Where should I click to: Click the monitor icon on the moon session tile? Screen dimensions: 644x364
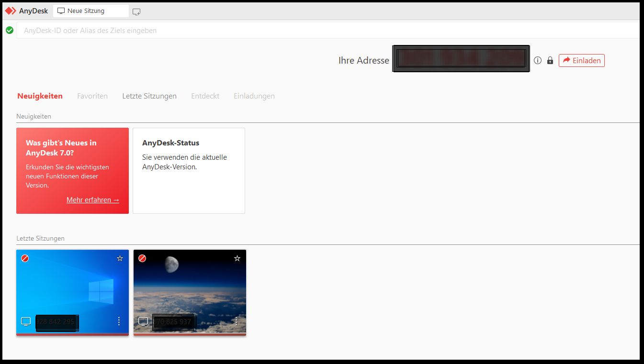(x=143, y=321)
